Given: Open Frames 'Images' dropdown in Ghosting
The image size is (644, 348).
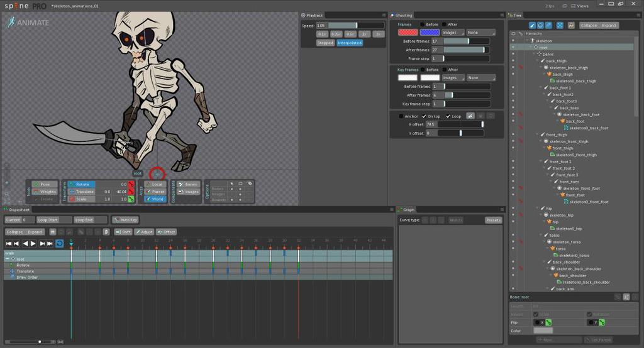Looking at the screenshot, I should (x=453, y=33).
